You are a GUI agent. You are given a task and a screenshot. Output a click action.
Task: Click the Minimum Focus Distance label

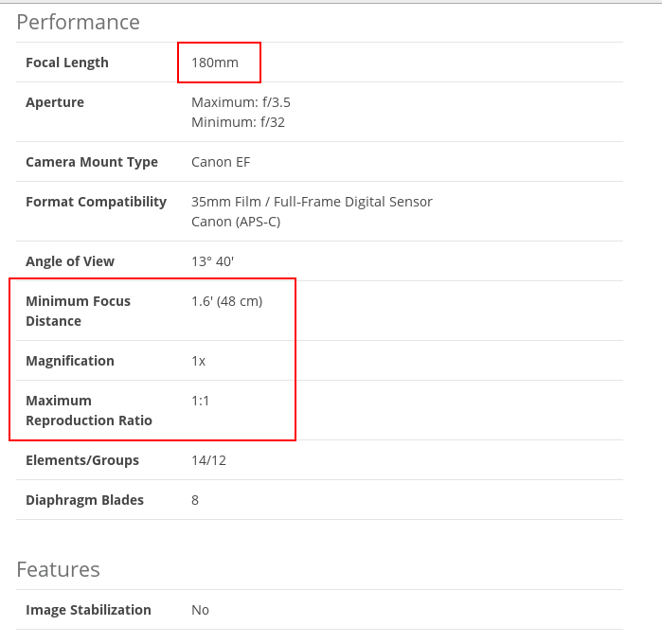click(x=78, y=311)
